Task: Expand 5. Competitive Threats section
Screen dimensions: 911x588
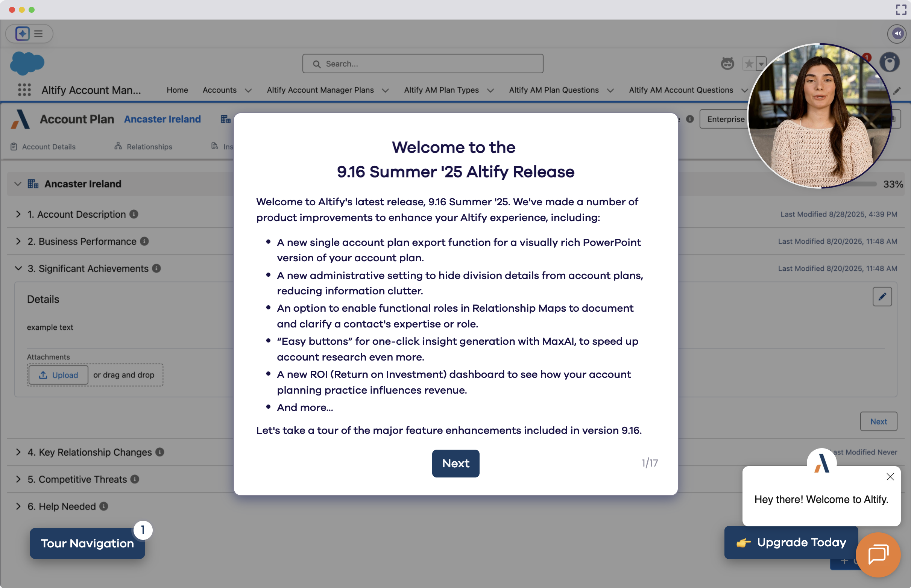Action: click(x=18, y=479)
